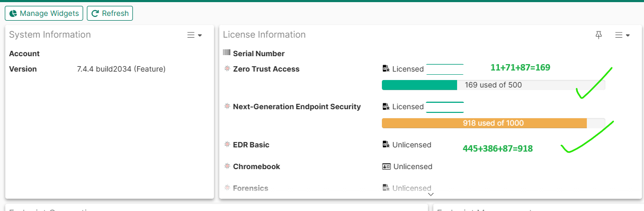Click the Account label in System Information
Screen dimensions: 644x211
24,54
